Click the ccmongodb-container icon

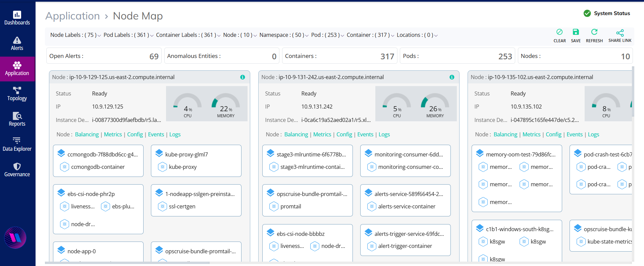(64, 167)
